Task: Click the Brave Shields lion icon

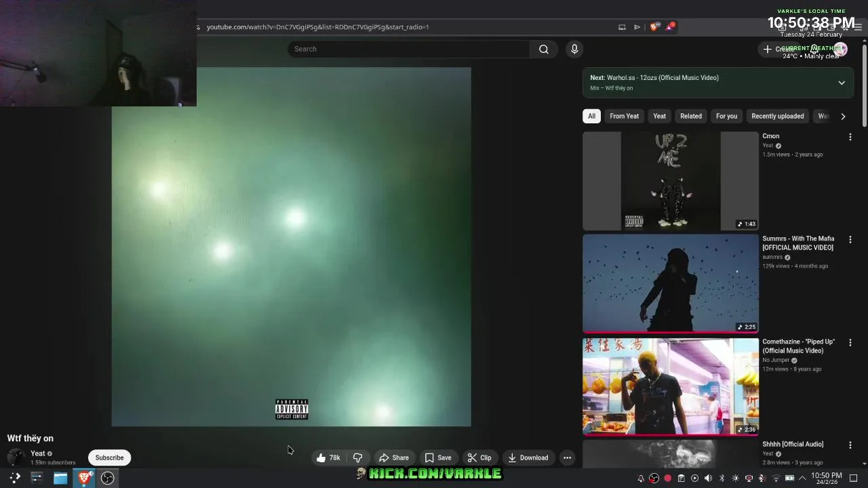Action: 654,27
